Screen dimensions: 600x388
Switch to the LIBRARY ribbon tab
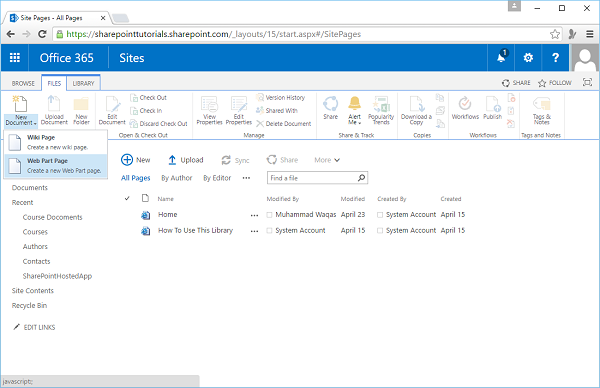[x=83, y=83]
